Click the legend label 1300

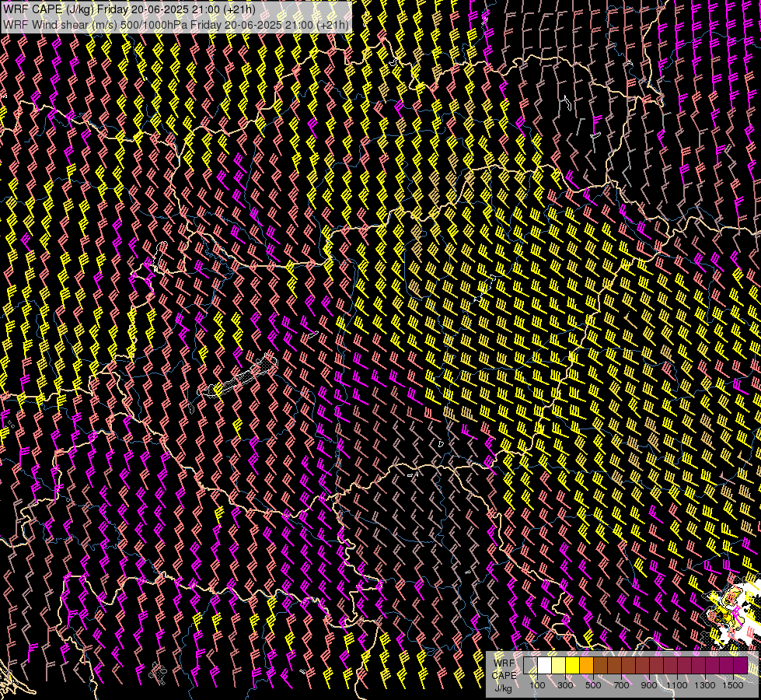click(705, 685)
